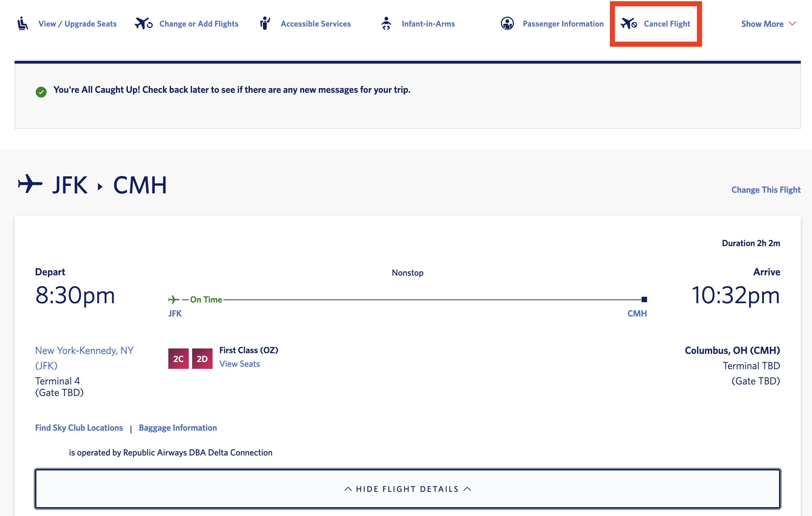Expand Show More options
The height and width of the screenshot is (516, 812).
pyautogui.click(x=768, y=24)
